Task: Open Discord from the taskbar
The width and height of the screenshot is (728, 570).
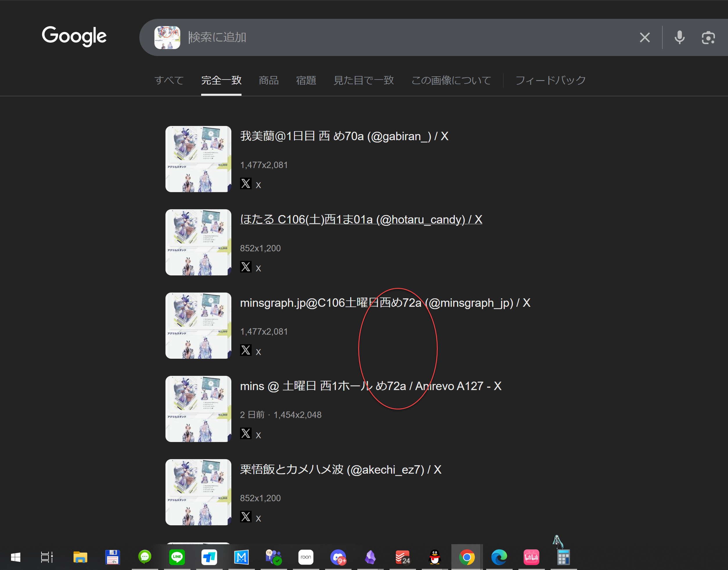Action: pyautogui.click(x=338, y=556)
